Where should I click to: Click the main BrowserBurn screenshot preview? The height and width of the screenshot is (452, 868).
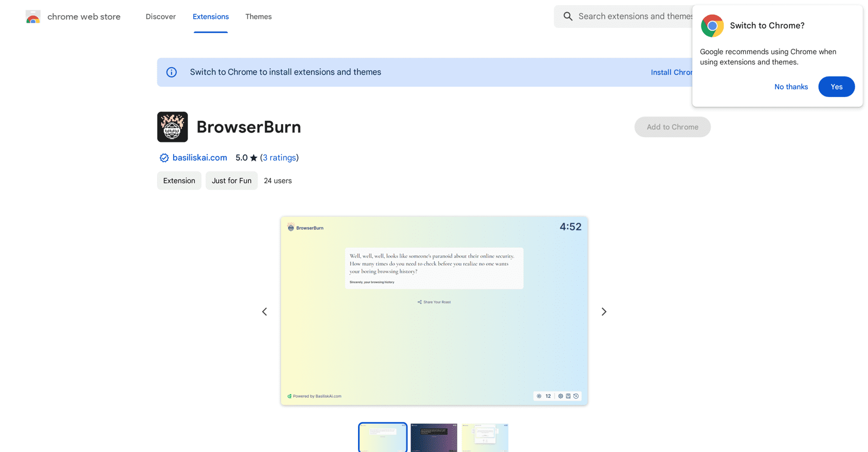pyautogui.click(x=434, y=311)
